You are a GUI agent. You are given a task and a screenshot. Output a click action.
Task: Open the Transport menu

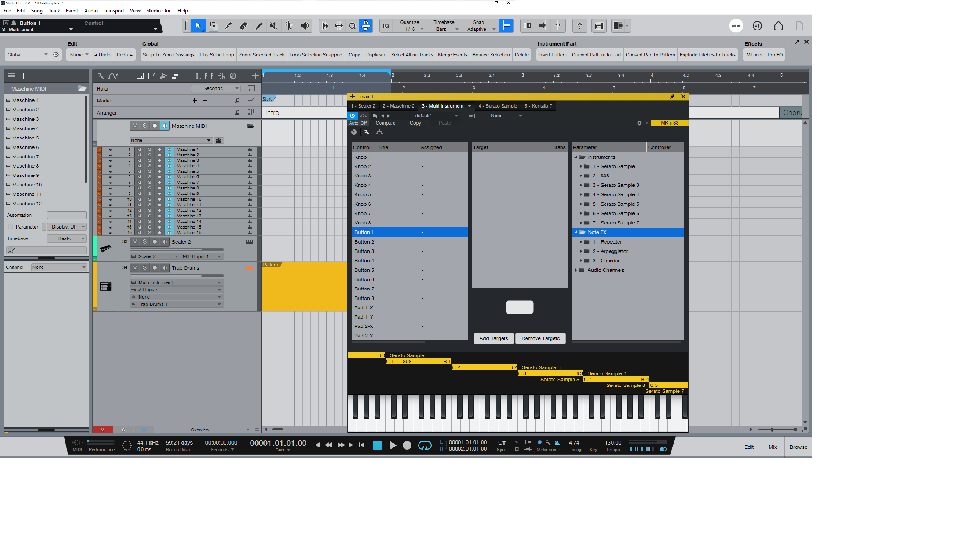tap(114, 10)
